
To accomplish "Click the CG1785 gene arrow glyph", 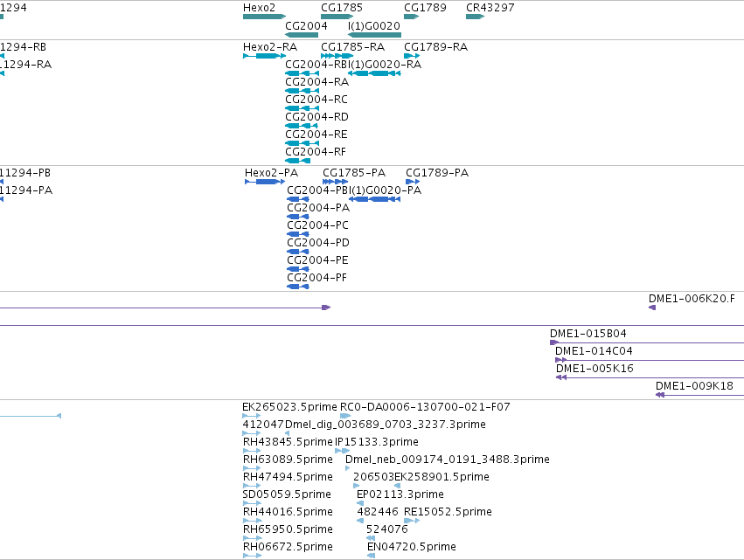I will (x=337, y=17).
